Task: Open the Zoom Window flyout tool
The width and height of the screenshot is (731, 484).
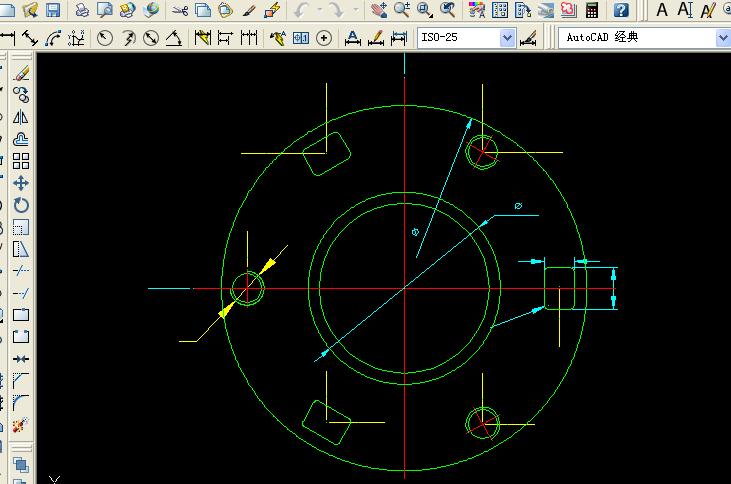Action: 425,9
